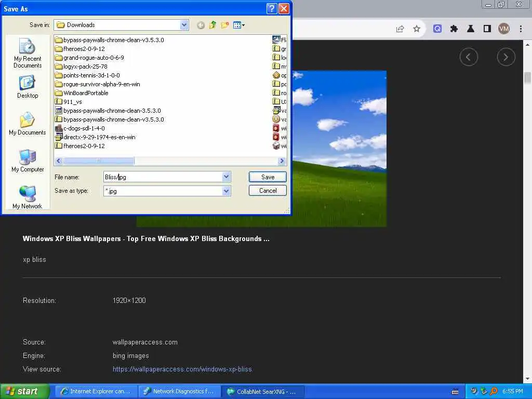Select the fheroes2-0-9-12 zip file

pyautogui.click(x=80, y=146)
